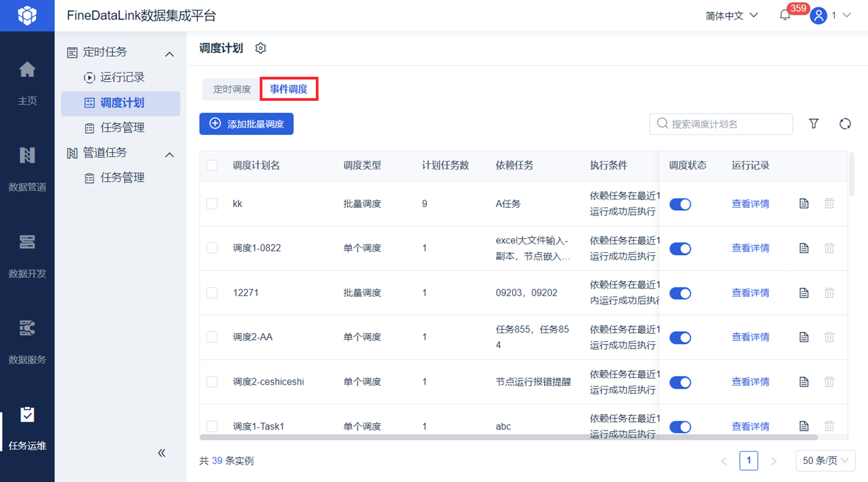
Task: Check the 调度1-0822 row checkbox
Action: tap(212, 248)
